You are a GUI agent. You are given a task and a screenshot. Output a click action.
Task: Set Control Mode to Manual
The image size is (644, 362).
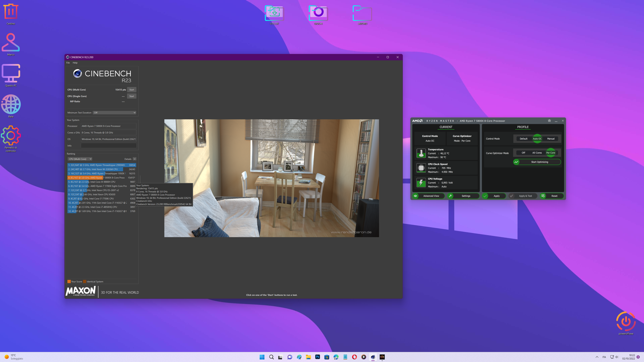pyautogui.click(x=551, y=139)
